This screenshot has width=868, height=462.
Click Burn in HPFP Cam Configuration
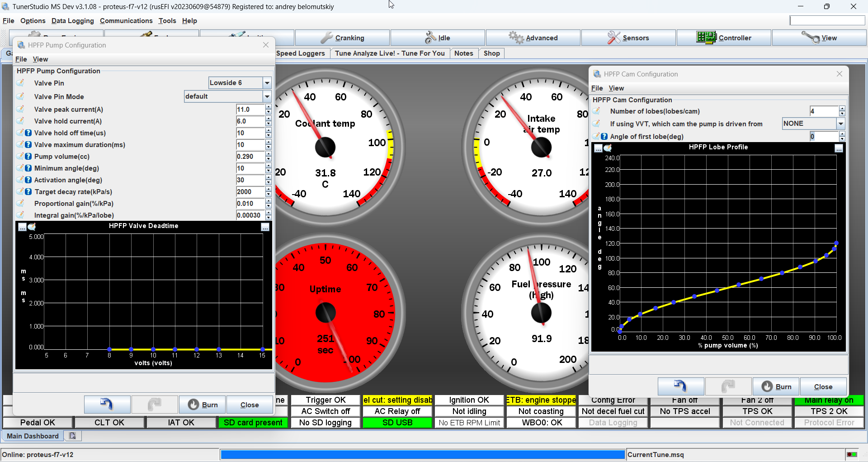click(776, 386)
